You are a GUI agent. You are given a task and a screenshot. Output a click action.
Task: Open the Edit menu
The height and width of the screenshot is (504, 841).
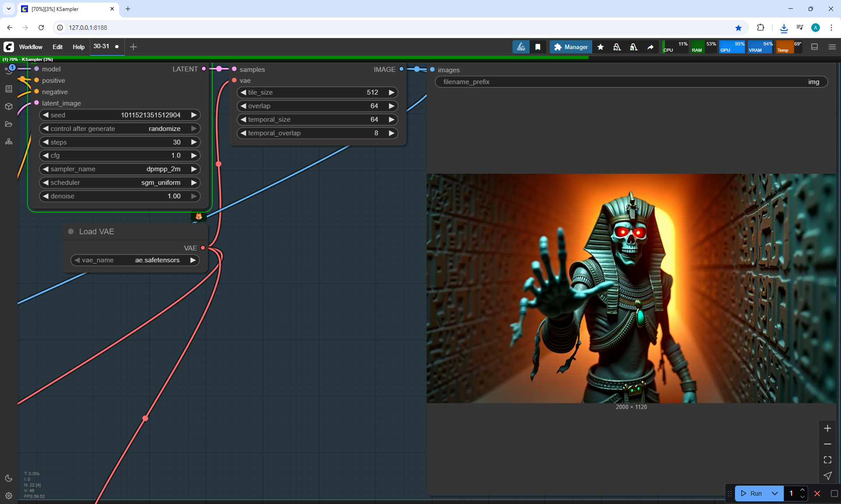click(x=57, y=47)
